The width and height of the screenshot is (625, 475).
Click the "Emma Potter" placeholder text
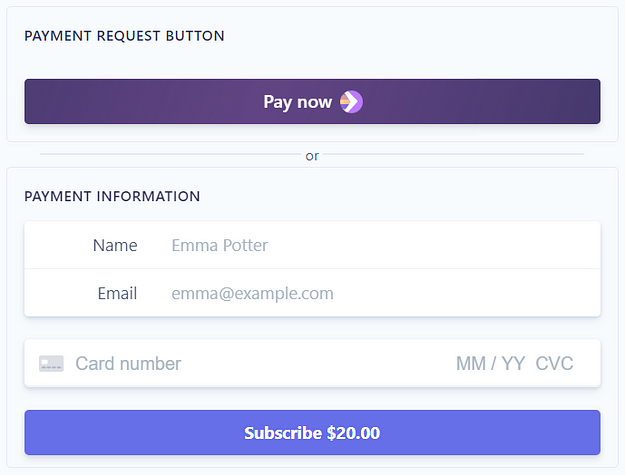[x=220, y=245]
